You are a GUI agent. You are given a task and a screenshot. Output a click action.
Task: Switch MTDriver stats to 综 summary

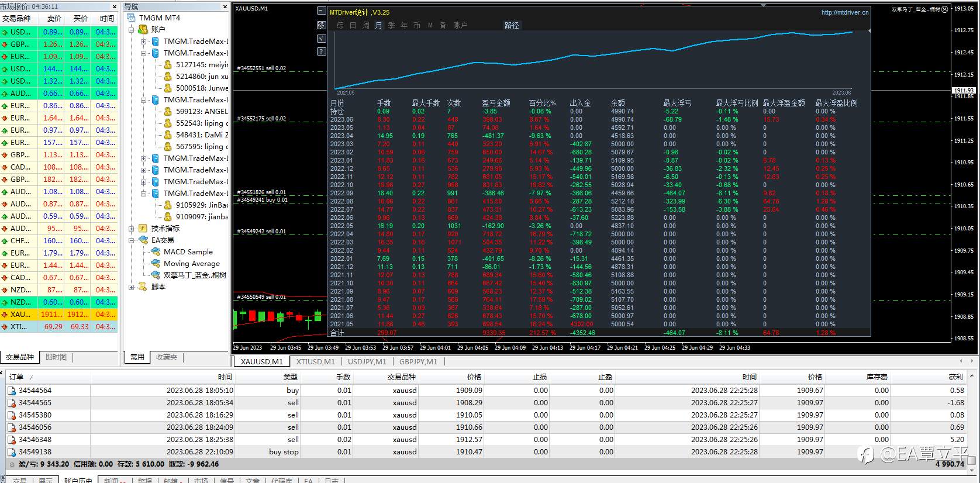(340, 25)
